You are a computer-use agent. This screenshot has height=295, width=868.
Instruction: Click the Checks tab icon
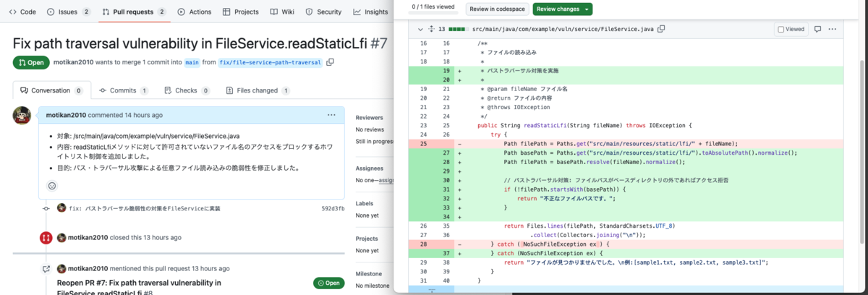169,90
